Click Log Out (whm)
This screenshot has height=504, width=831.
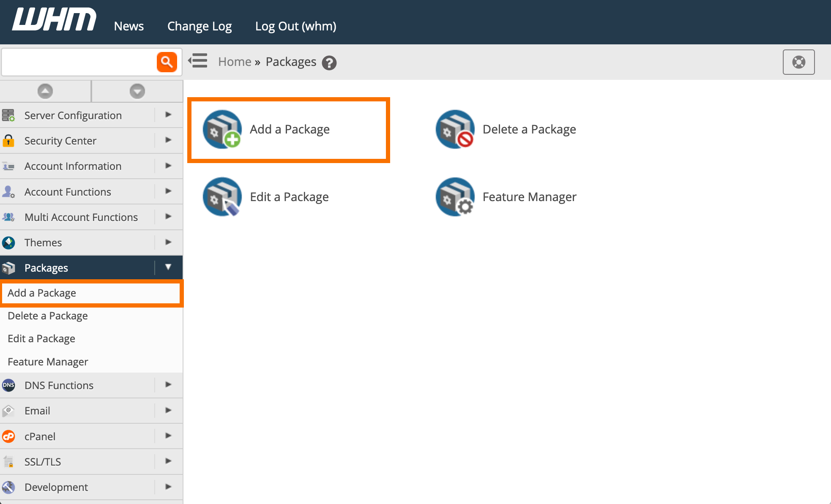tap(296, 26)
